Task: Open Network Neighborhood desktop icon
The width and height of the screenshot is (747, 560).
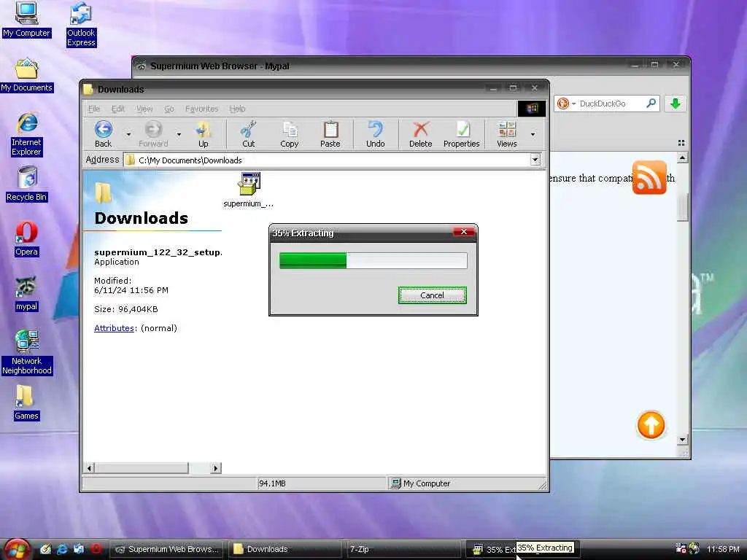Action: click(x=27, y=352)
